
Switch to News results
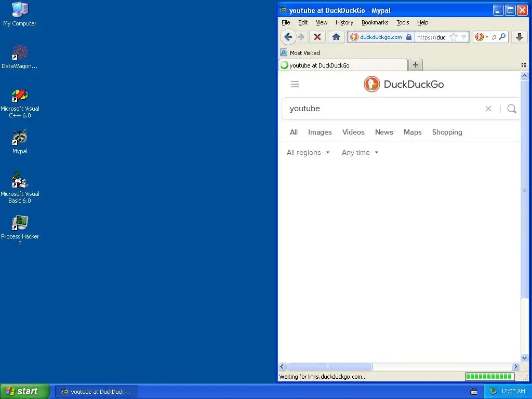(384, 132)
